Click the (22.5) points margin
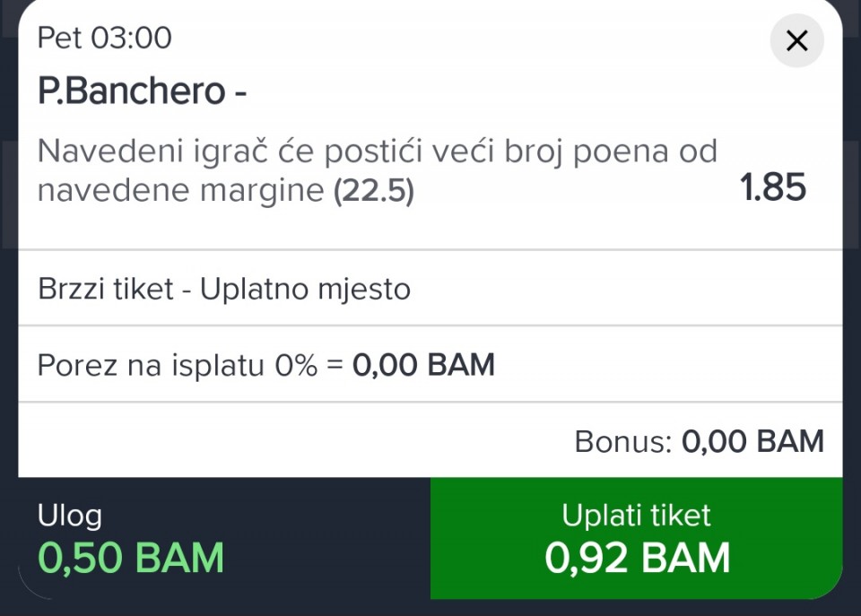861x616 pixels. [373, 191]
